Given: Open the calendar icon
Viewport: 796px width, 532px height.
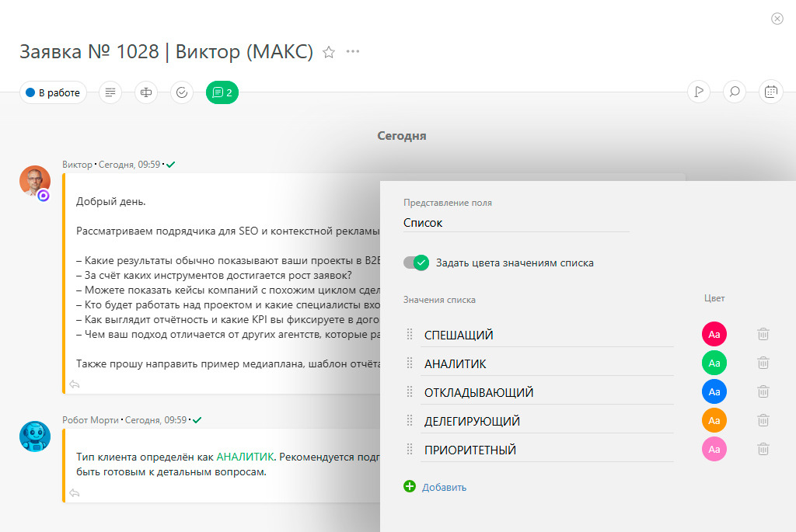Looking at the screenshot, I should click(770, 92).
